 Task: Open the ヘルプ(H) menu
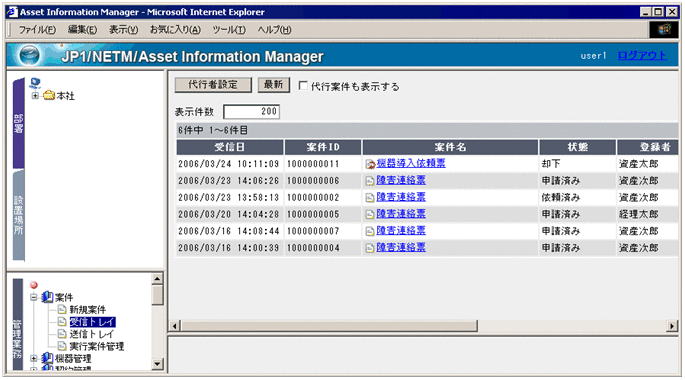(274, 30)
